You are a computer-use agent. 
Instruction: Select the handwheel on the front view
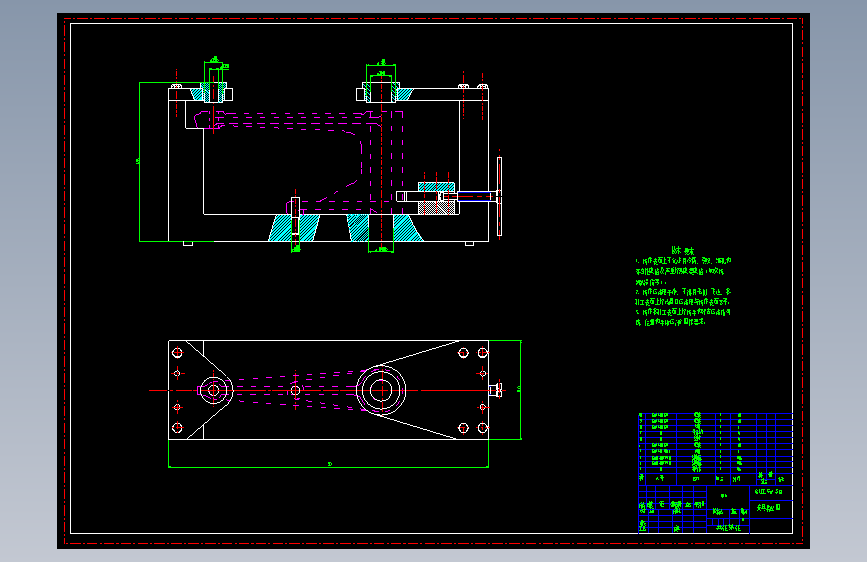tap(499, 196)
